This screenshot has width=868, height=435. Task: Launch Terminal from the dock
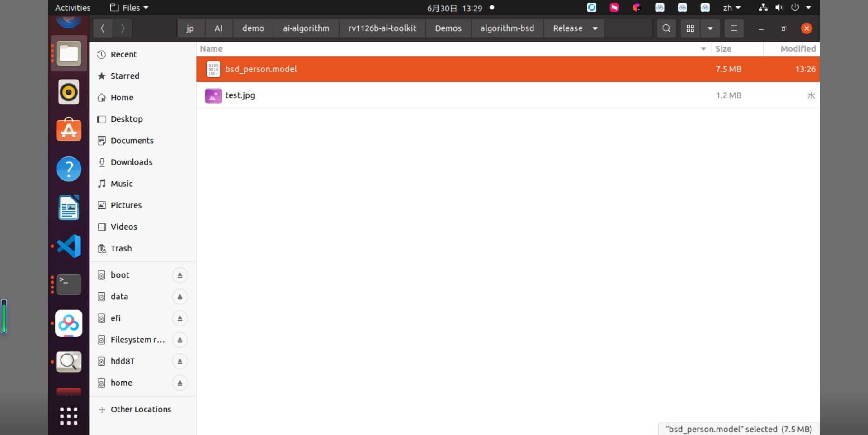coord(69,285)
